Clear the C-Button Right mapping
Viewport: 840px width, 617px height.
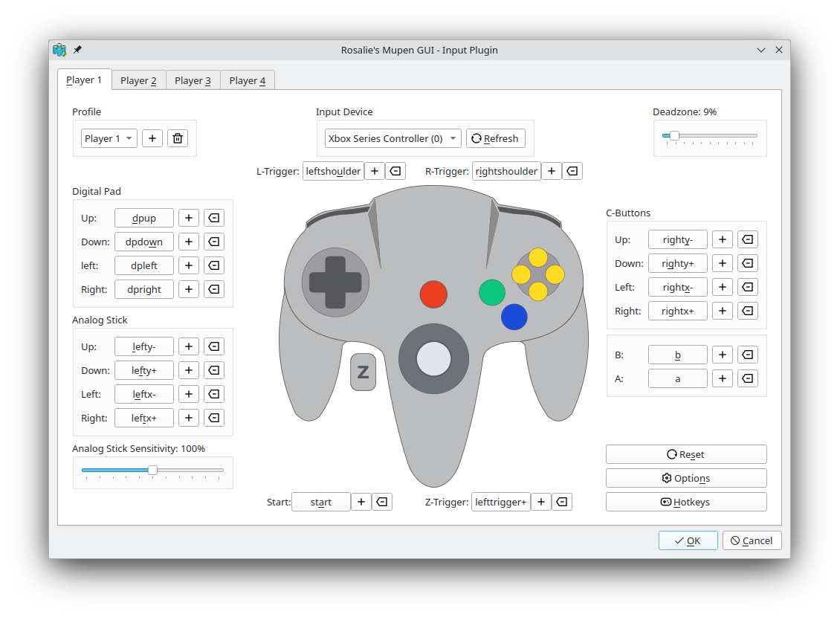coord(747,311)
